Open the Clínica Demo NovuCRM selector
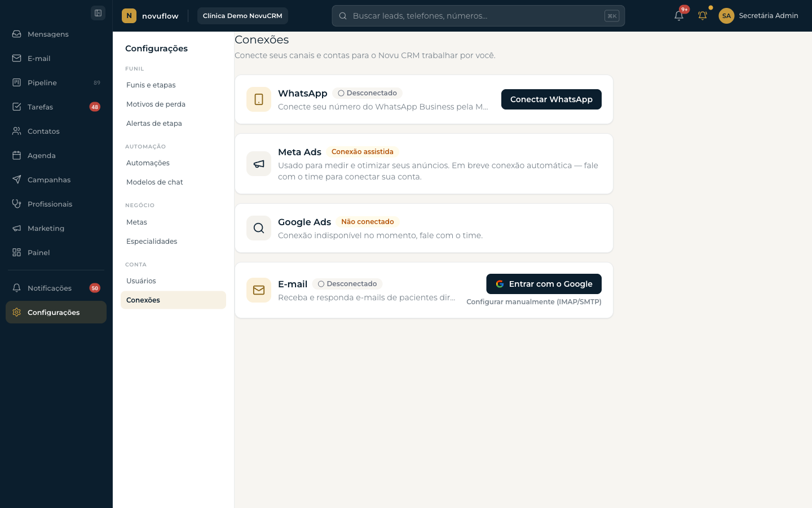812x508 pixels. coord(242,16)
